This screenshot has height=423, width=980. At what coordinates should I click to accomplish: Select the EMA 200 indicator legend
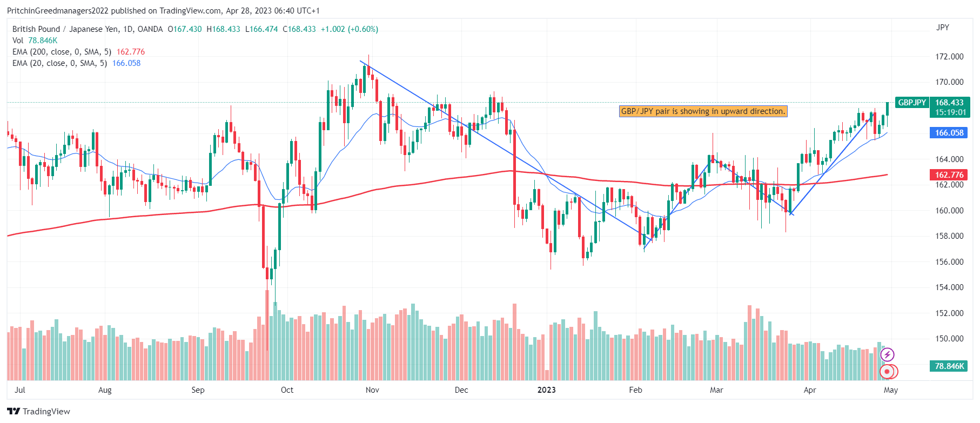[78, 52]
